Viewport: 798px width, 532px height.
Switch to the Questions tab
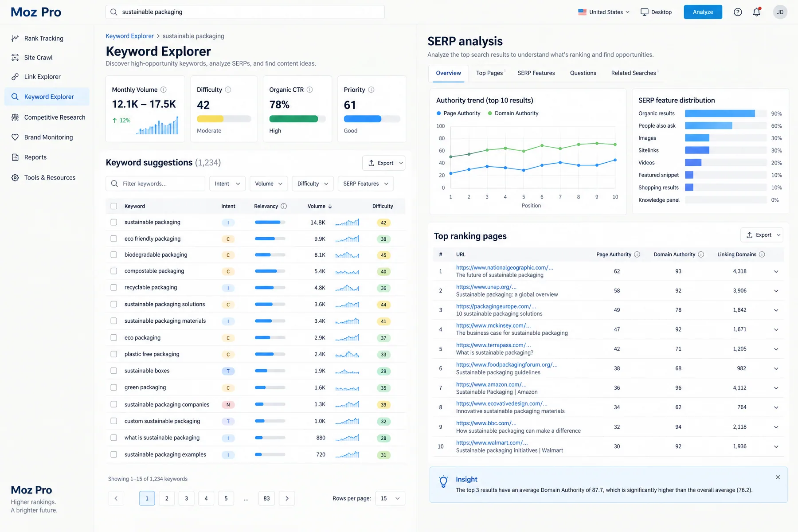(x=583, y=73)
